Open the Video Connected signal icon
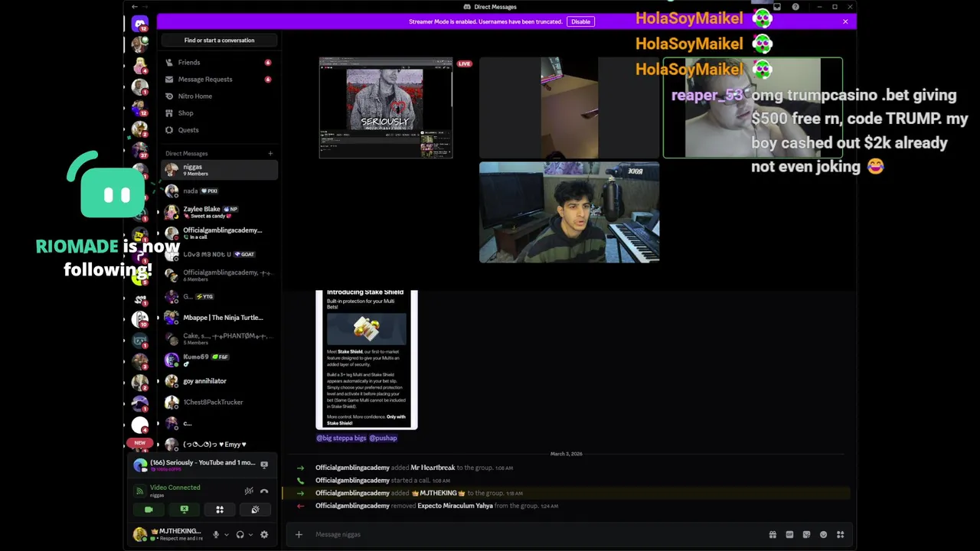The width and height of the screenshot is (980, 551). point(139,491)
